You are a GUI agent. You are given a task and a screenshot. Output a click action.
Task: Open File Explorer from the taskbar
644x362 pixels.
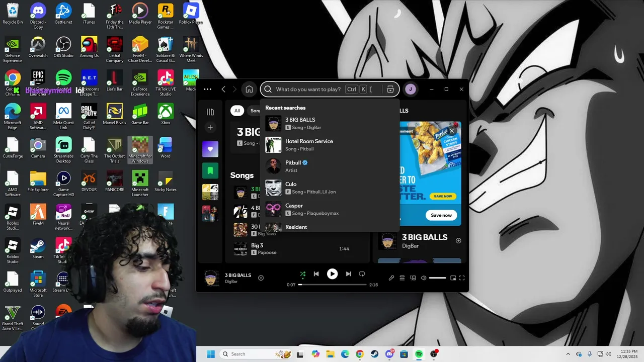click(x=330, y=354)
